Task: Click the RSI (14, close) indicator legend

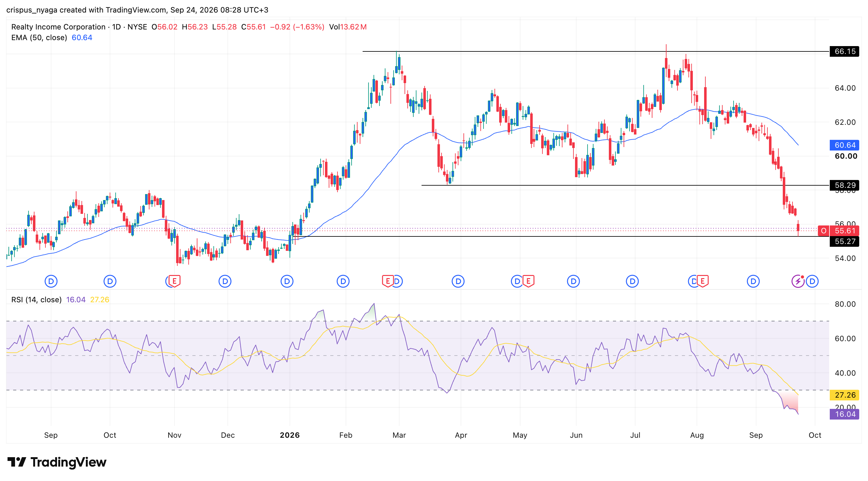Action: (36, 300)
